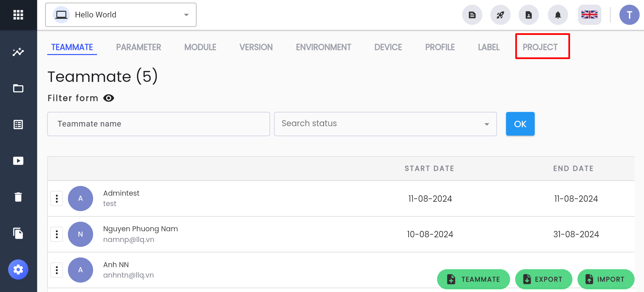Open the list view sidebar icon

click(18, 125)
